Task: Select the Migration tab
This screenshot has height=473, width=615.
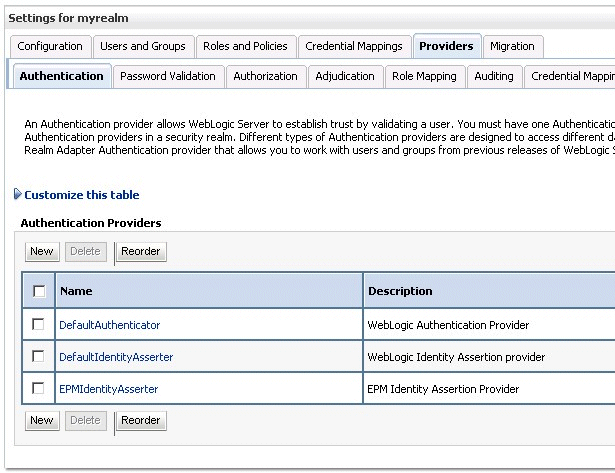Action: click(512, 46)
